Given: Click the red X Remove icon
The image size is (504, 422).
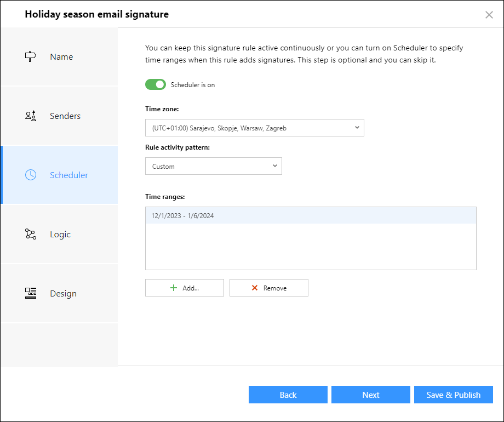Looking at the screenshot, I should [x=255, y=288].
